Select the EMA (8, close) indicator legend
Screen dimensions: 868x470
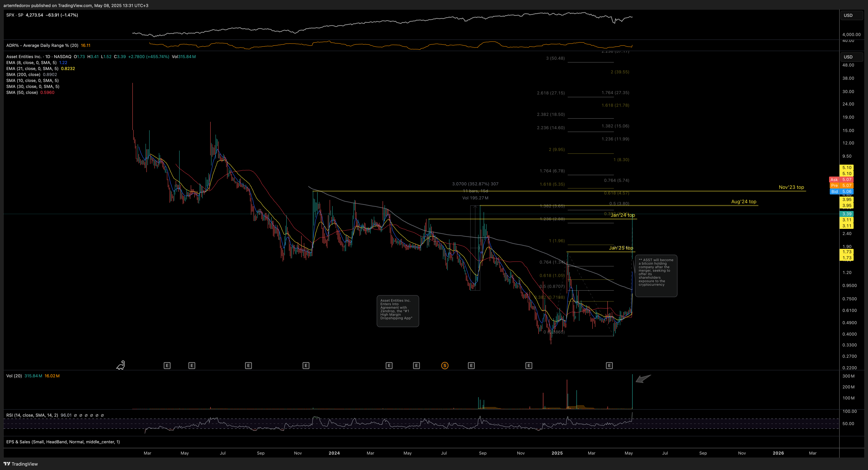coord(31,63)
